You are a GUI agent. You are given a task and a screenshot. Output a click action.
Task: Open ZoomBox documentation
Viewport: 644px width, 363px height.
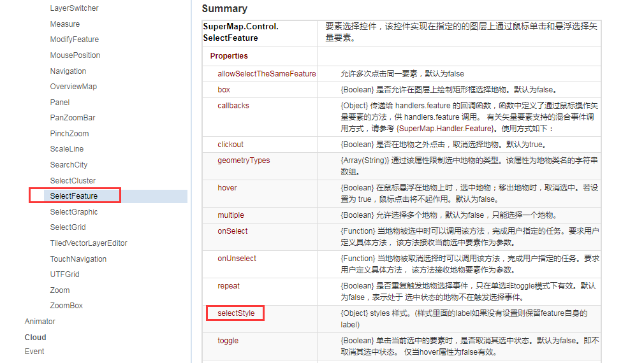[x=66, y=306]
